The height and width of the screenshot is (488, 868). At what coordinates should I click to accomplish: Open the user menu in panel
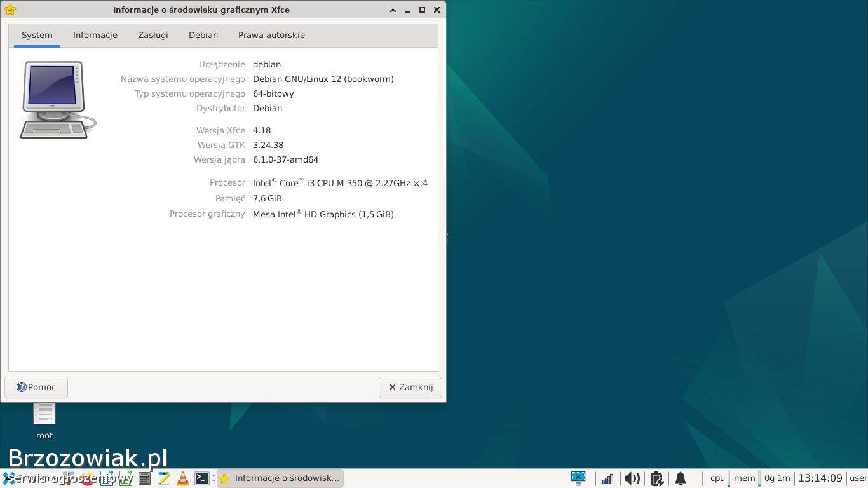858,478
